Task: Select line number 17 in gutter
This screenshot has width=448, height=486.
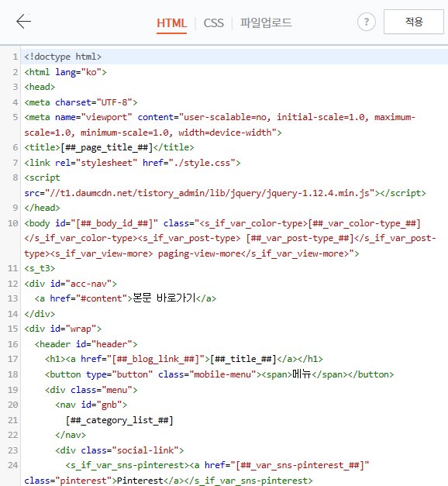Action: pyautogui.click(x=12, y=359)
